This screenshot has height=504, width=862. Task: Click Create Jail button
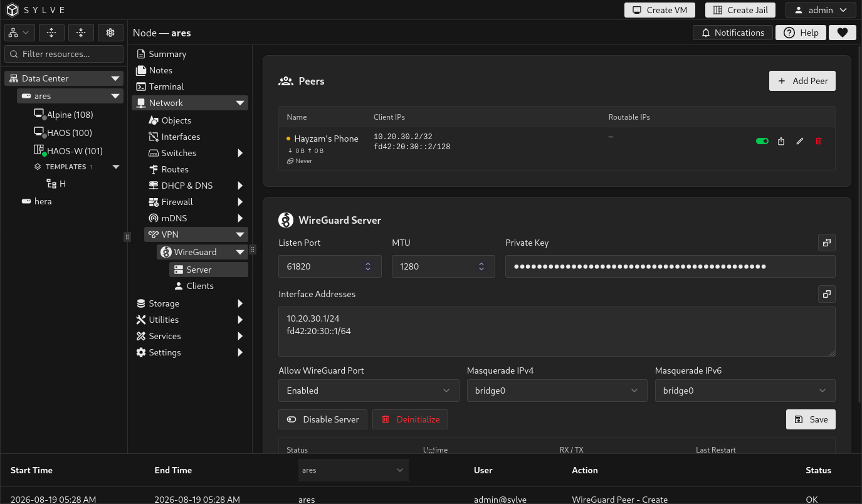click(x=740, y=10)
